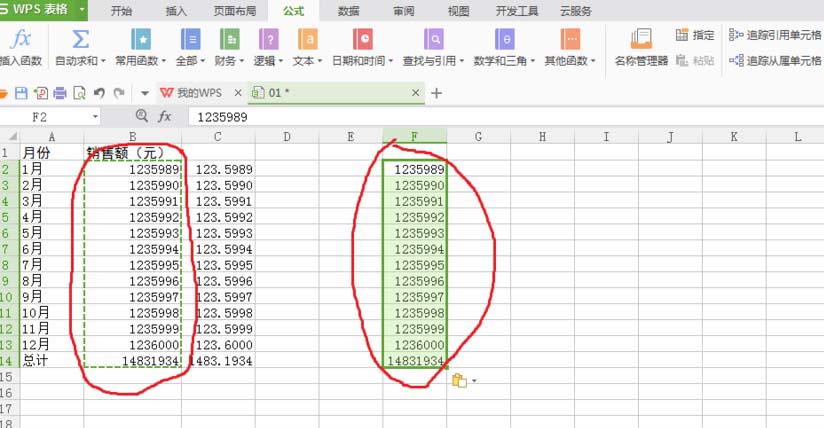
Task: Add a new document tab with plus
Action: tap(436, 94)
